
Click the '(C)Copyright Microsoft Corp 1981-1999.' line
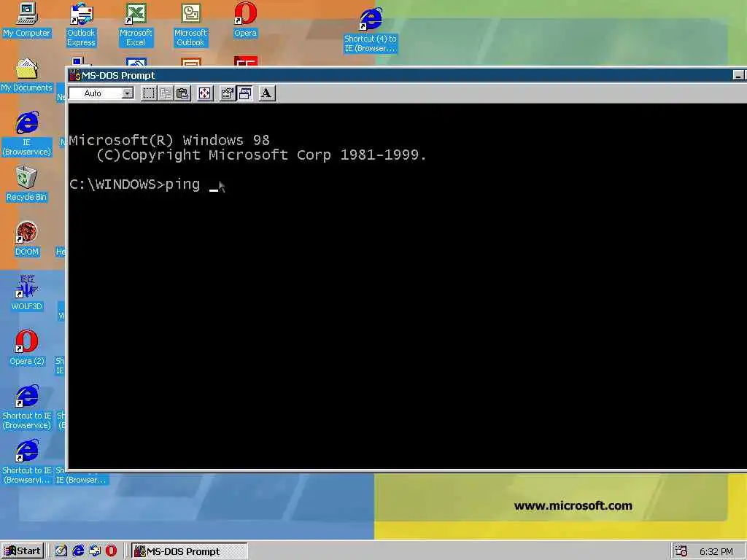click(261, 155)
